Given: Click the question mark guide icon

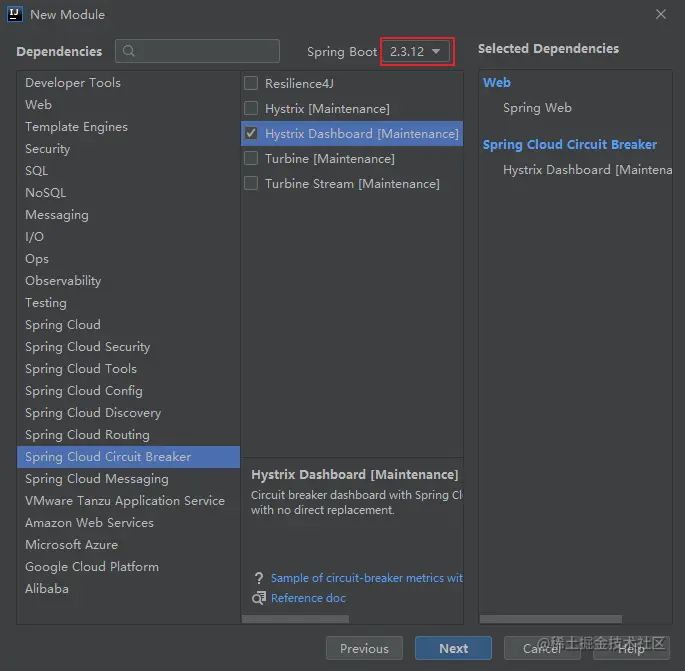Looking at the screenshot, I should coord(259,578).
